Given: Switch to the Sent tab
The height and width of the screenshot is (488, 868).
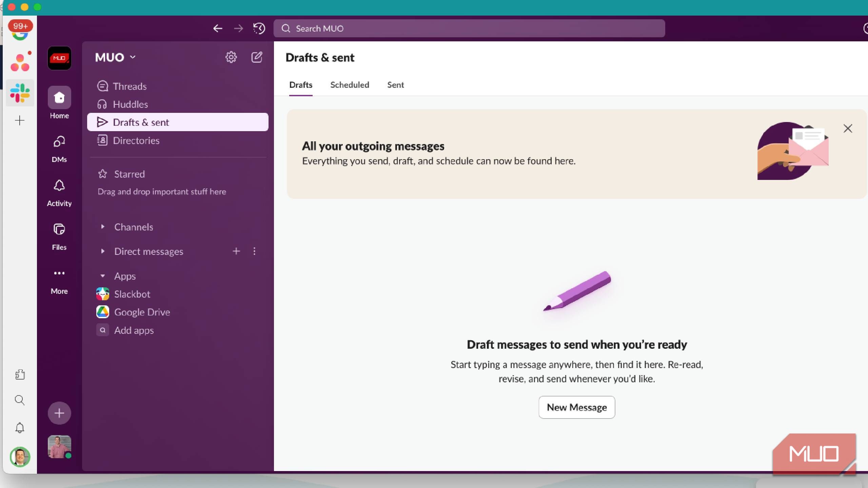Looking at the screenshot, I should (396, 85).
